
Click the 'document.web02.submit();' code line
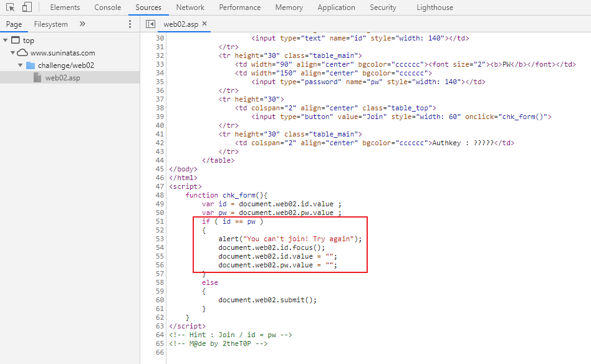(267, 300)
